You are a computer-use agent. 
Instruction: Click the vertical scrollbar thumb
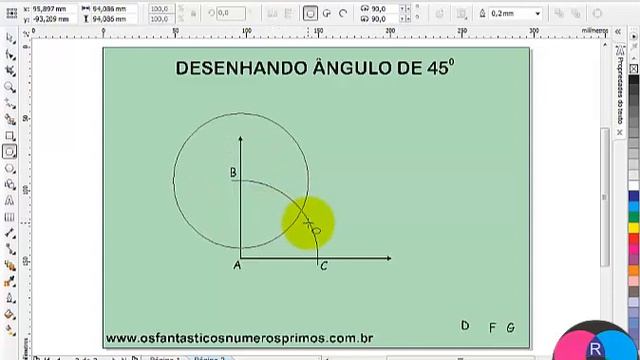[604, 197]
